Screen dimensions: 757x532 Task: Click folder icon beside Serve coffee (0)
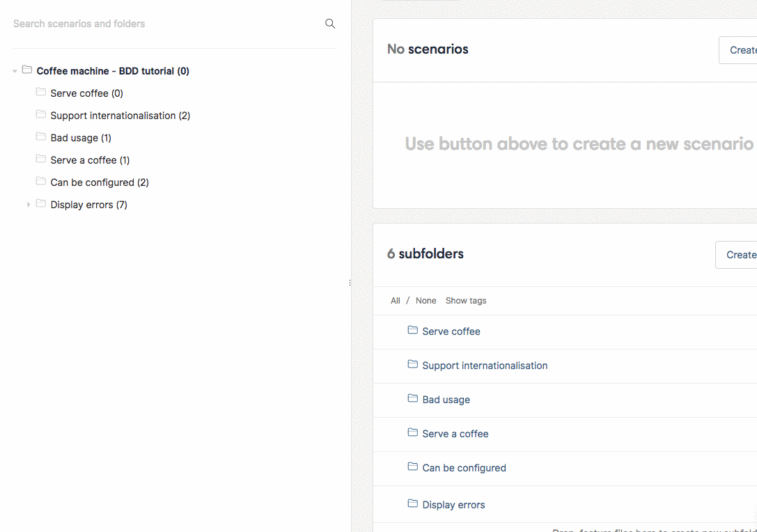(41, 92)
